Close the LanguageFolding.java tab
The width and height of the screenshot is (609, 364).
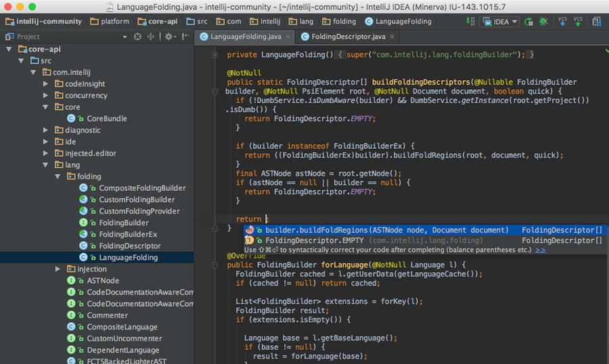click(x=288, y=37)
